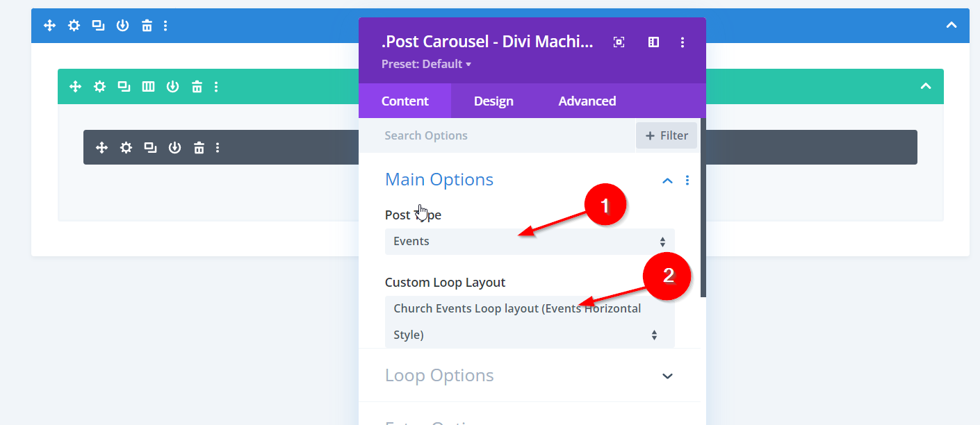The width and height of the screenshot is (980, 425).
Task: Switch to the Advanced tab
Action: 587,101
